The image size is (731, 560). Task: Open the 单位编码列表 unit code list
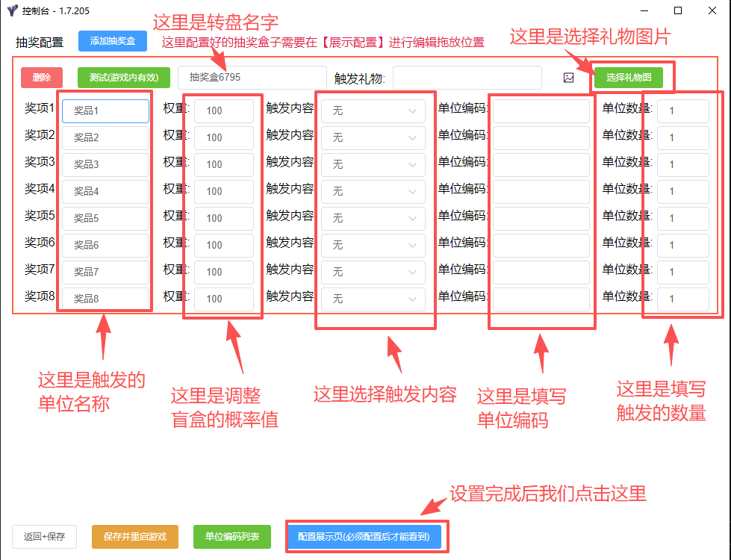click(231, 536)
